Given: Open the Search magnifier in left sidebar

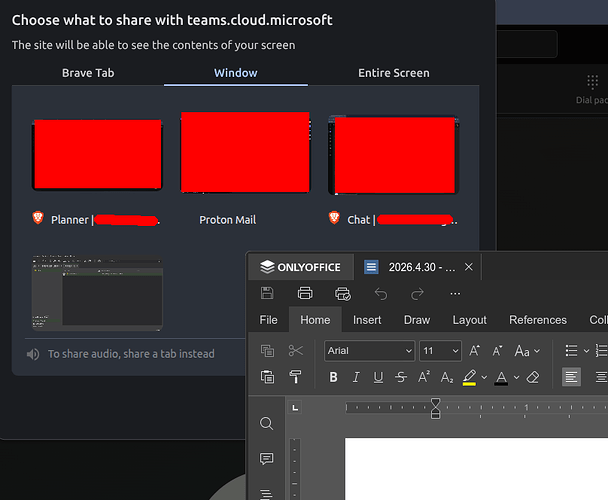Looking at the screenshot, I should pyautogui.click(x=266, y=423).
